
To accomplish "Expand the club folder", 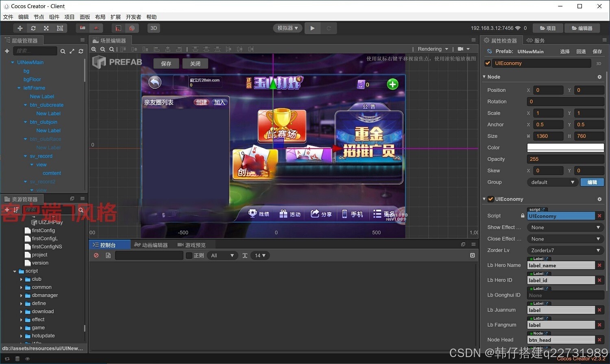I will click(21, 279).
